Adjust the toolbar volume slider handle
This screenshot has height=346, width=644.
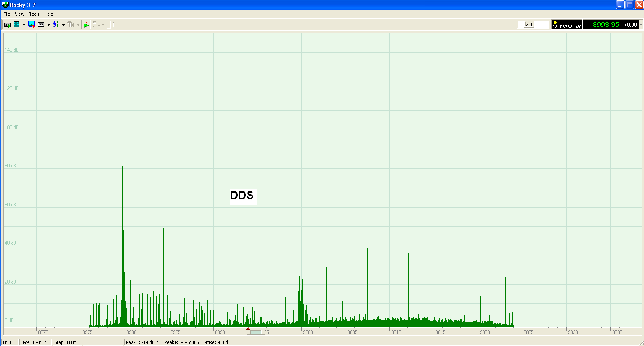[109, 25]
